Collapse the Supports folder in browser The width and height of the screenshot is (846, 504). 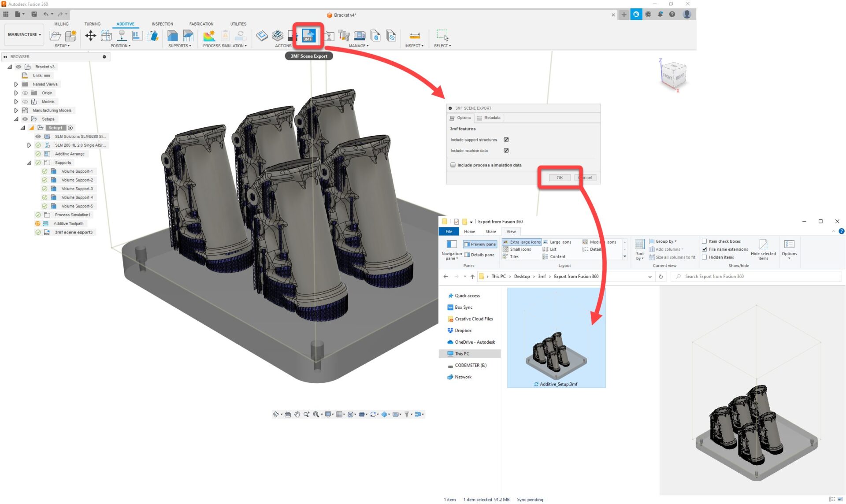[29, 163]
